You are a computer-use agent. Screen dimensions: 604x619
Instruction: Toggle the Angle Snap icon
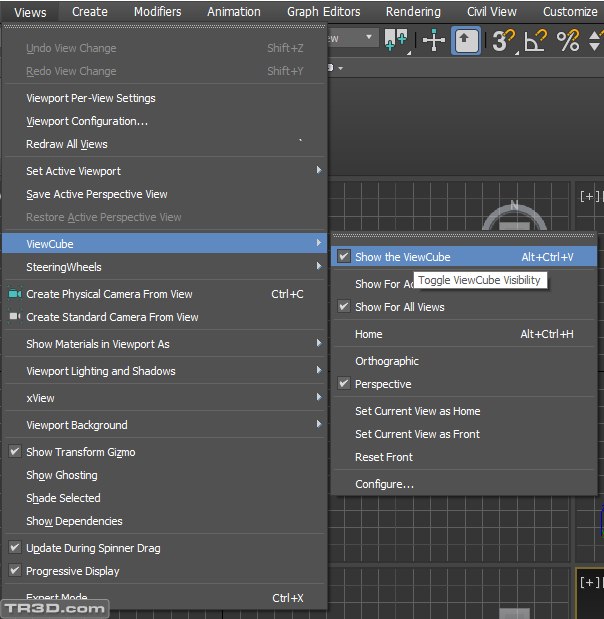[x=535, y=40]
